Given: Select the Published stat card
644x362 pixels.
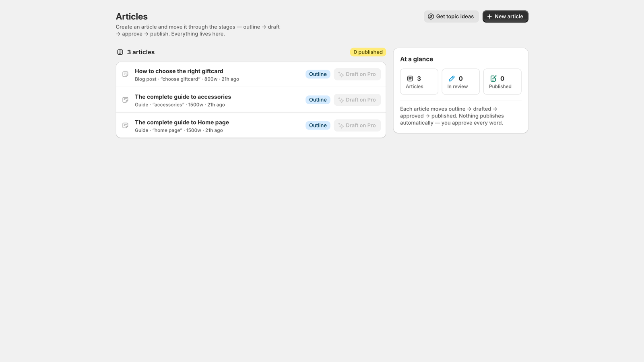Looking at the screenshot, I should (x=502, y=82).
